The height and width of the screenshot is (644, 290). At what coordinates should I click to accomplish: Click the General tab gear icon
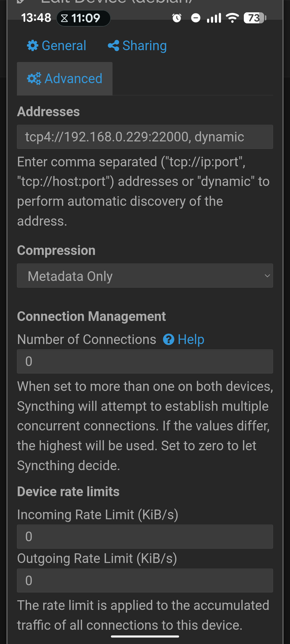pyautogui.click(x=33, y=46)
